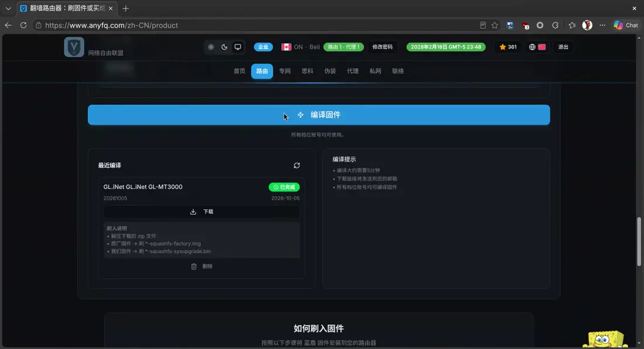The image size is (644, 349).
Task: Click the squashfs-sysupgrade.bin instruction line
Action: coord(159,251)
